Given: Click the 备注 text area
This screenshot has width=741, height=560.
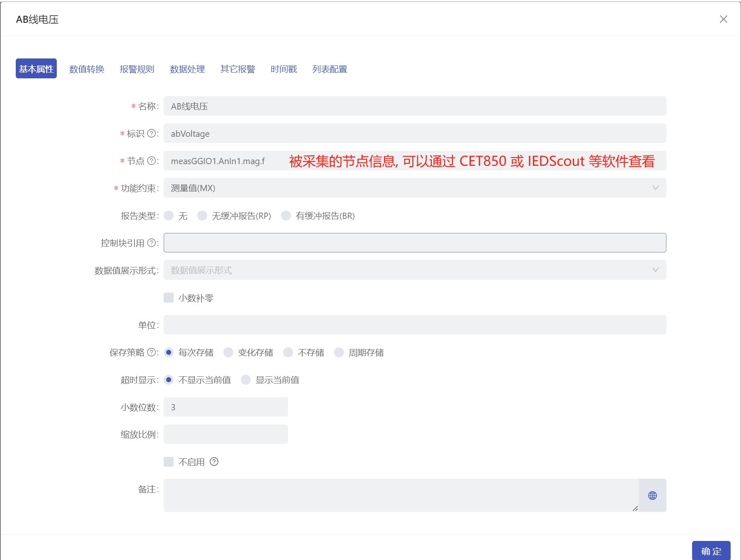Looking at the screenshot, I should pos(401,495).
